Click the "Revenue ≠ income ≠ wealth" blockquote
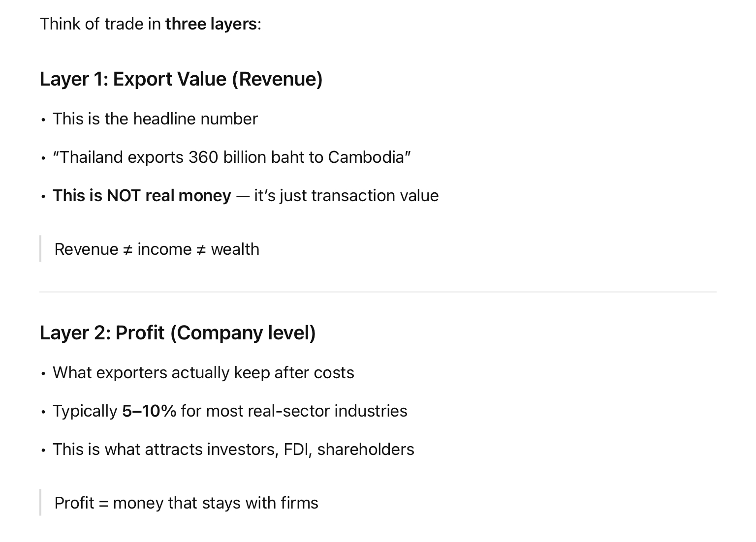 click(157, 249)
